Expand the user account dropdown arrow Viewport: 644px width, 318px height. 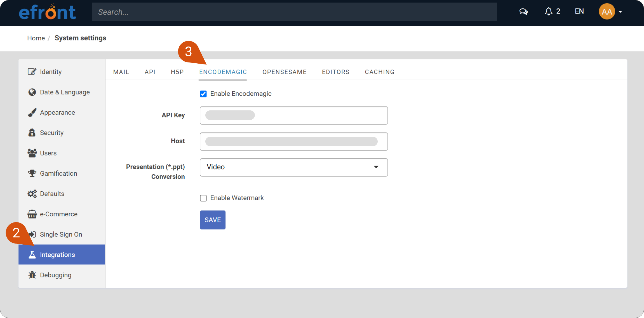(x=620, y=12)
